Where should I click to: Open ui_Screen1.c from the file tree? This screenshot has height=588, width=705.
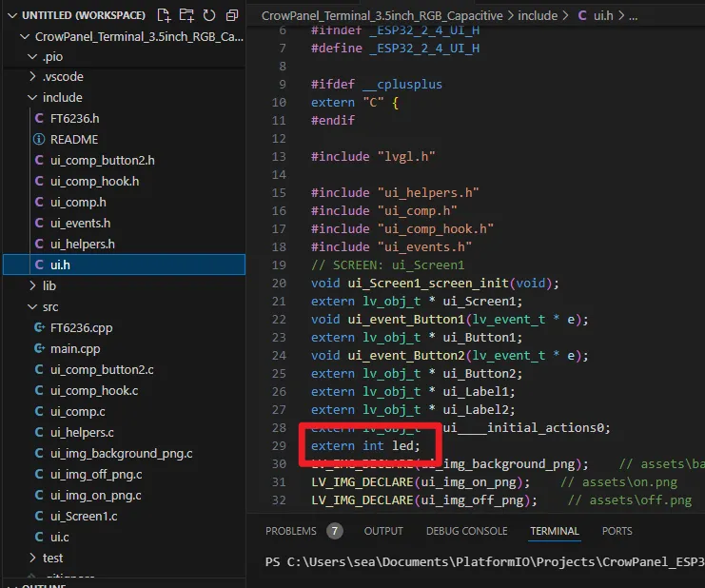click(x=84, y=516)
